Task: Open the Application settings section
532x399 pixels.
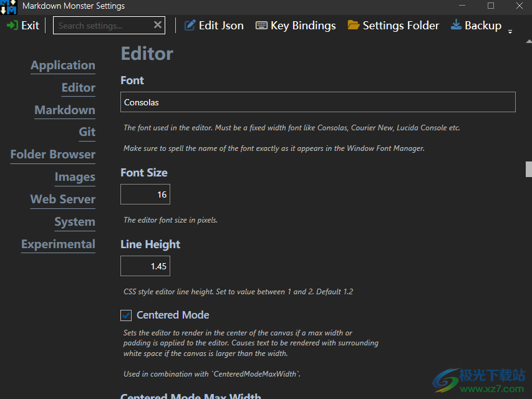Action: [x=63, y=65]
